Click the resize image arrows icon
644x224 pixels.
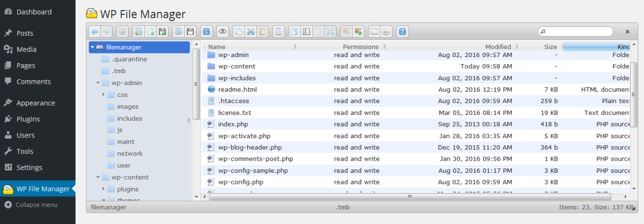(x=330, y=31)
